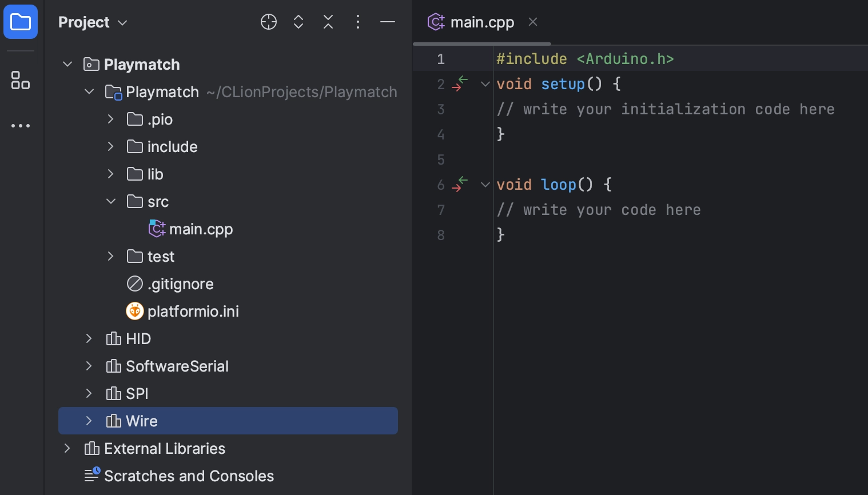Fold the loop() function block
The width and height of the screenshot is (868, 495).
pyautogui.click(x=485, y=185)
